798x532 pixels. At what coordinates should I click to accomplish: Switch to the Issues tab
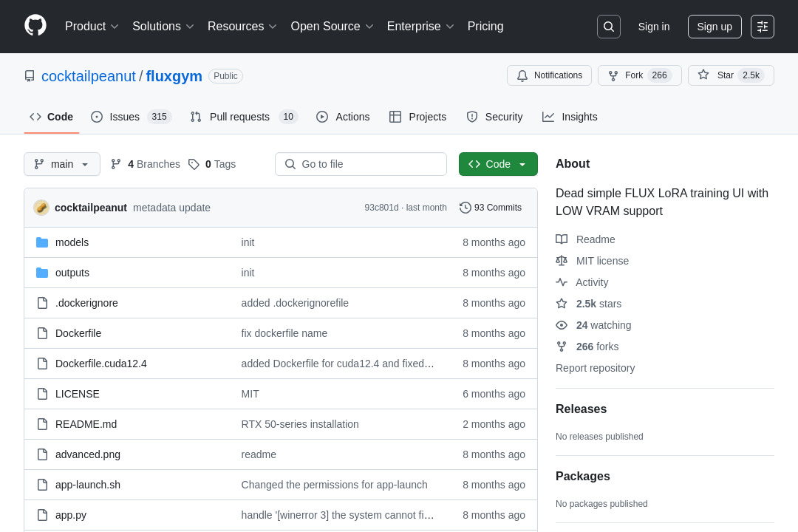[x=131, y=117]
